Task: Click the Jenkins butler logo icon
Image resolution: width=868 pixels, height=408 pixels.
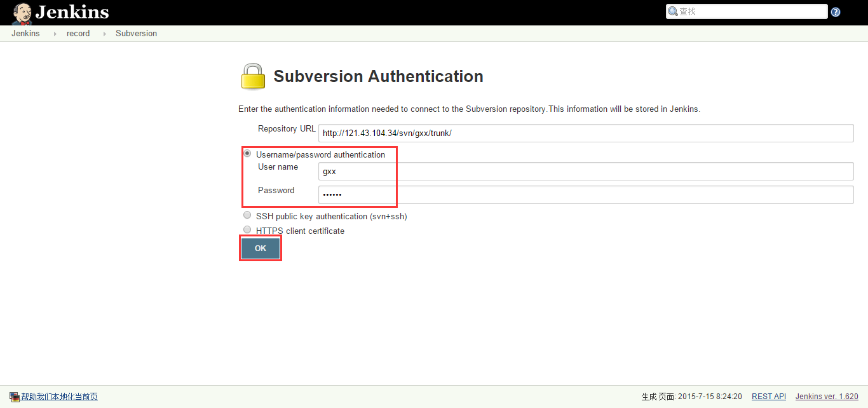Action: (22, 13)
